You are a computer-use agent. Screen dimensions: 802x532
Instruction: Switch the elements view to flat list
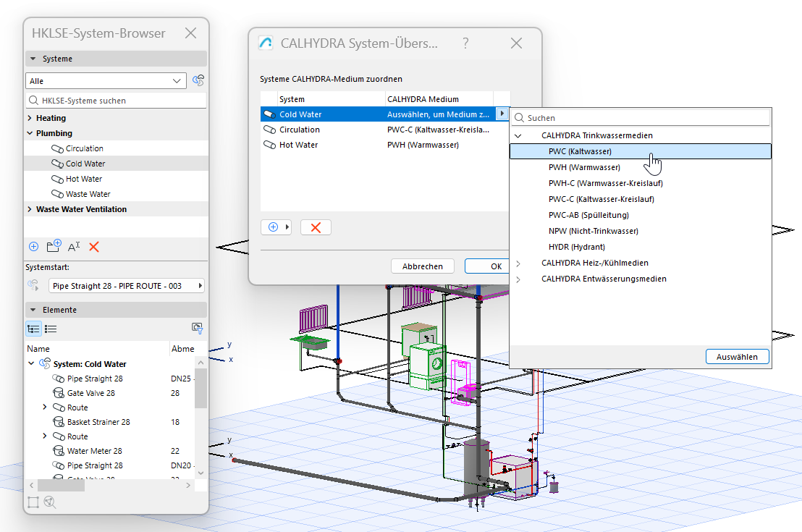coord(51,329)
